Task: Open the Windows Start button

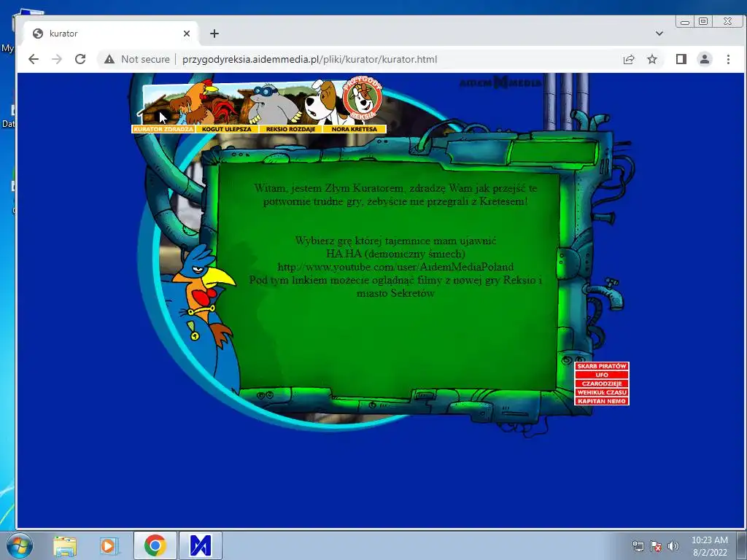Action: tap(20, 545)
